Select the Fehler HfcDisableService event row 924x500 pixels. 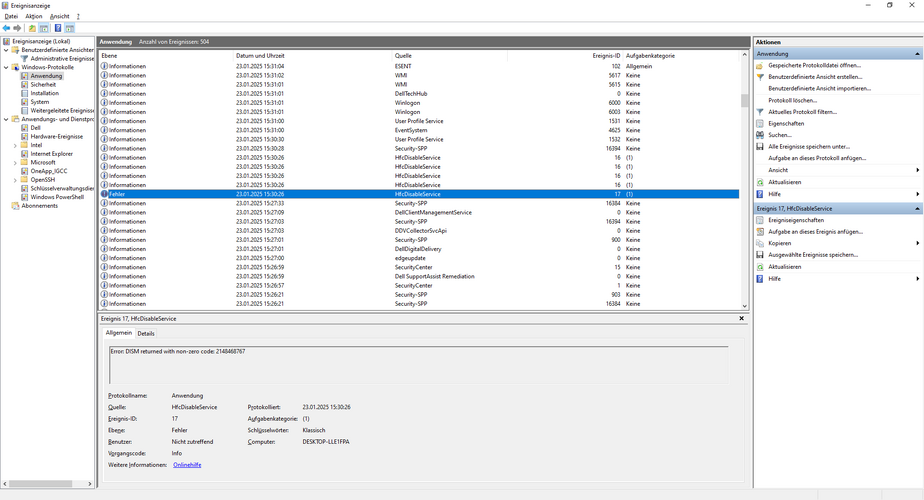tap(419, 194)
